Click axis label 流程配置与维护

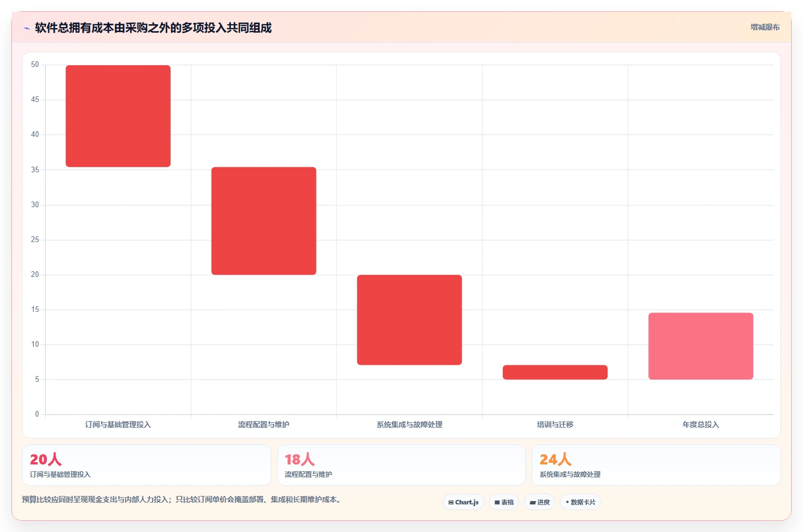264,424
